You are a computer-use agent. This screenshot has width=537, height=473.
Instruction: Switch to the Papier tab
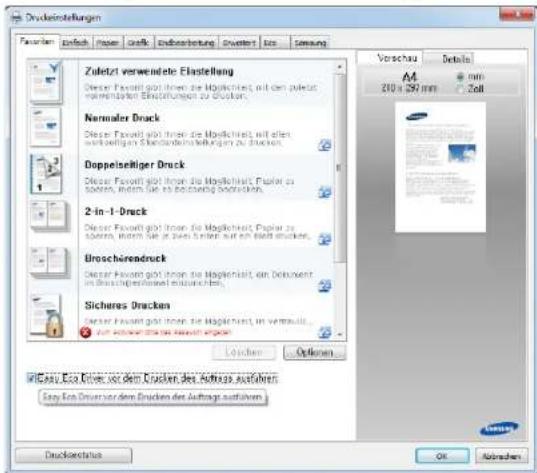point(108,43)
